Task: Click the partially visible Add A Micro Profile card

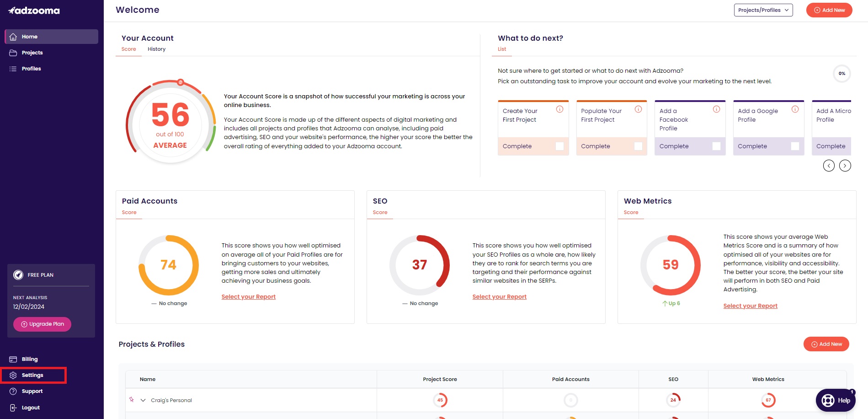Action: (831, 128)
